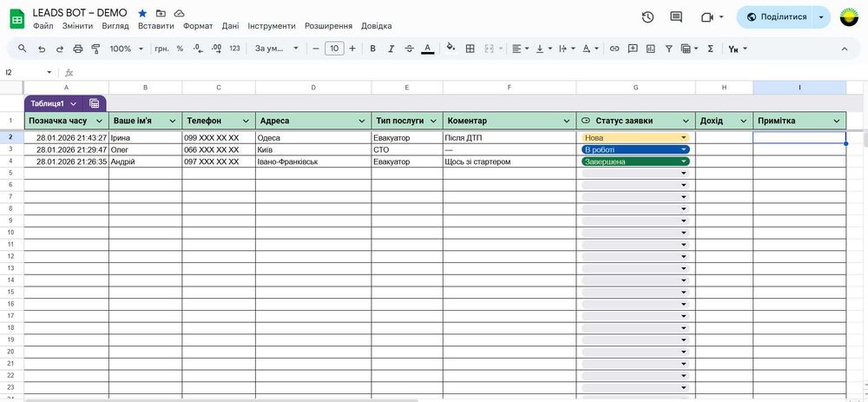Toggle bold formatting

click(x=372, y=49)
